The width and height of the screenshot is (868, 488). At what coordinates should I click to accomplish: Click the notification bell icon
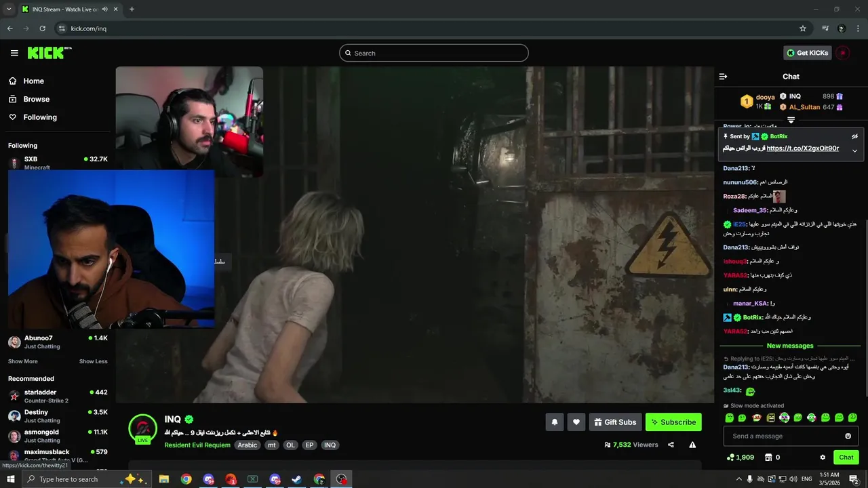click(554, 422)
